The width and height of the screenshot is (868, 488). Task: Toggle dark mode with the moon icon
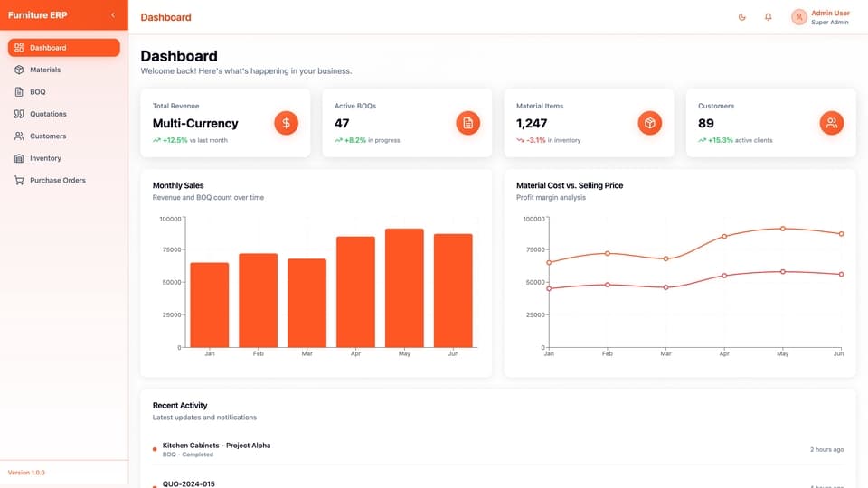point(741,17)
